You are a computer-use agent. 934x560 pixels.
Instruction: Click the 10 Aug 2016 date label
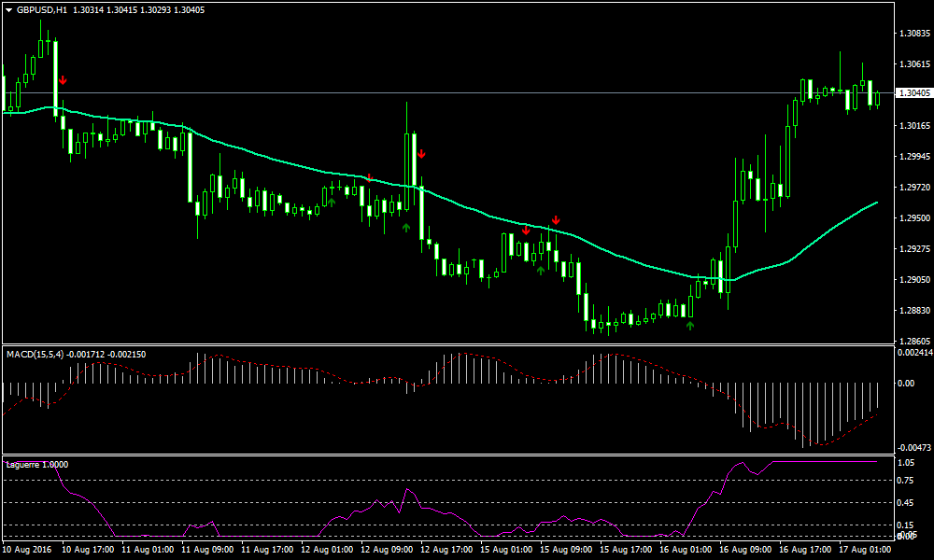coord(28,551)
